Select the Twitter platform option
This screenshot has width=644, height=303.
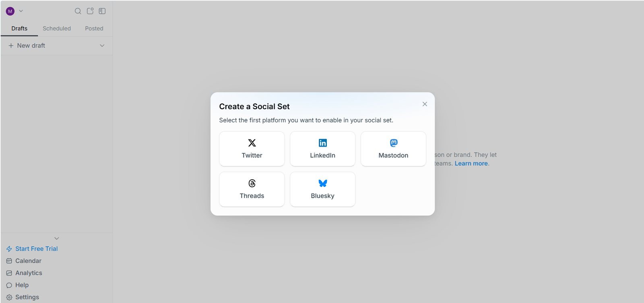(x=252, y=149)
